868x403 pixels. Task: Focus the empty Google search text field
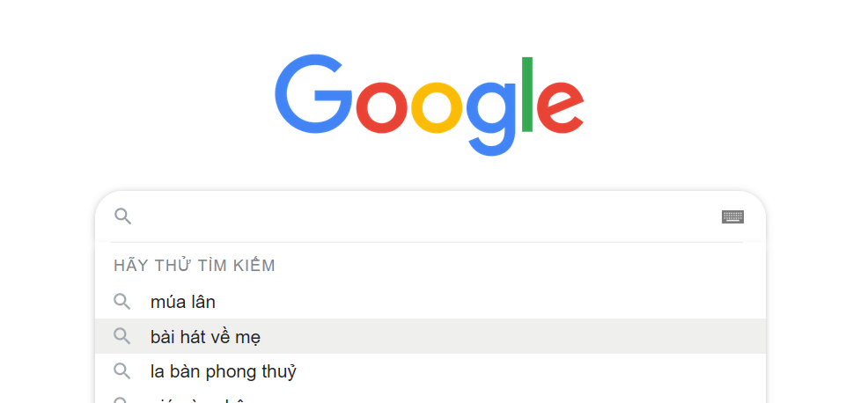point(423,216)
